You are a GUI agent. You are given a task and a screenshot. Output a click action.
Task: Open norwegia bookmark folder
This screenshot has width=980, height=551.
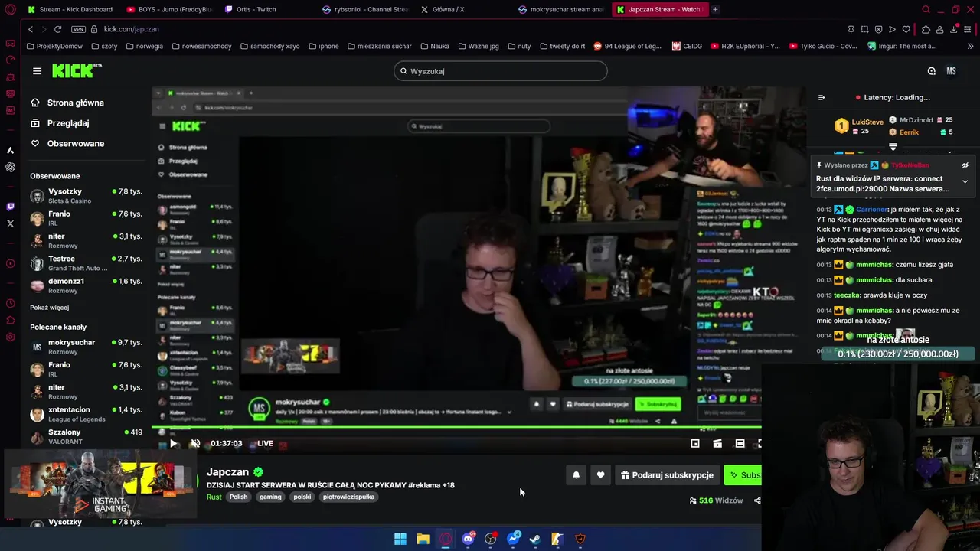(144, 46)
